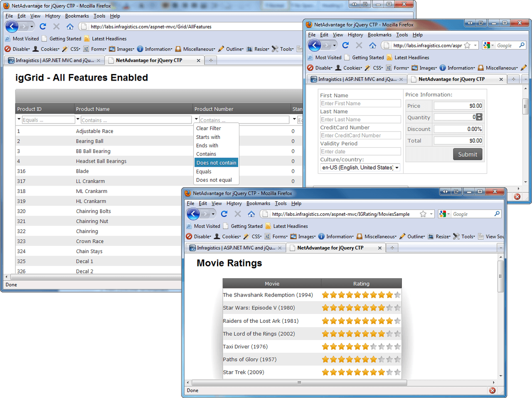
Task: Open the Bookmarks menu in the igGrid window
Action: [77, 16]
